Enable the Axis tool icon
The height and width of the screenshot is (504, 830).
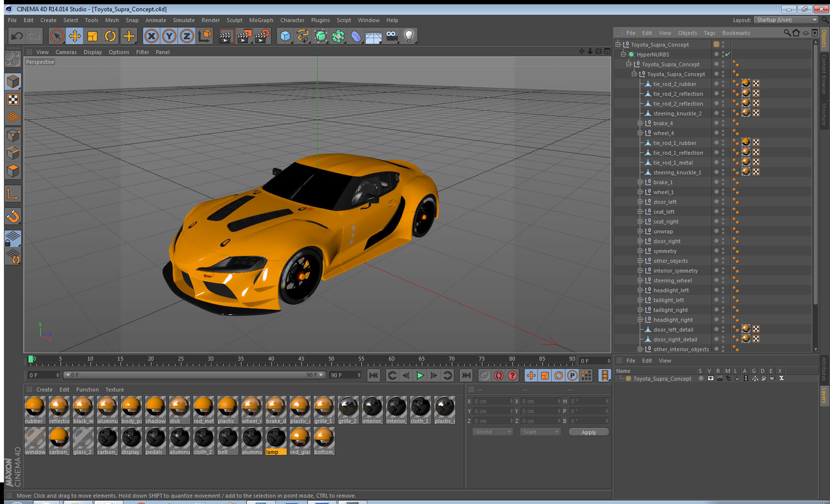tap(13, 194)
